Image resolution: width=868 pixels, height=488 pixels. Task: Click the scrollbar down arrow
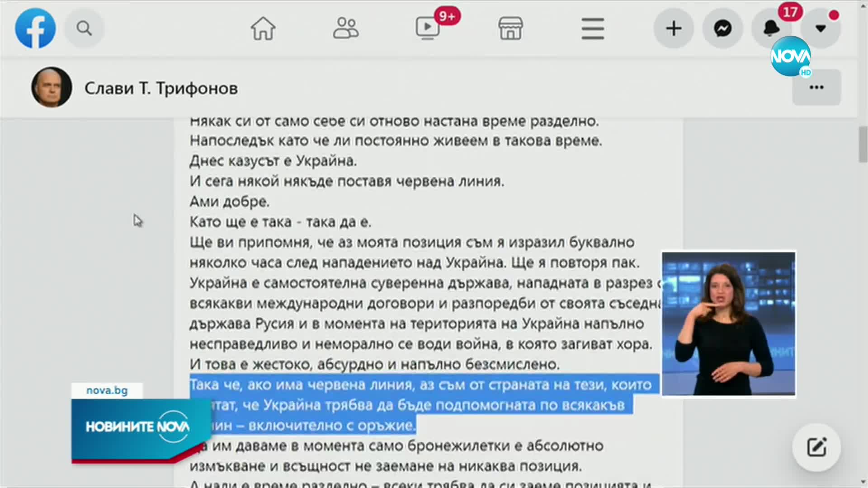click(863, 483)
